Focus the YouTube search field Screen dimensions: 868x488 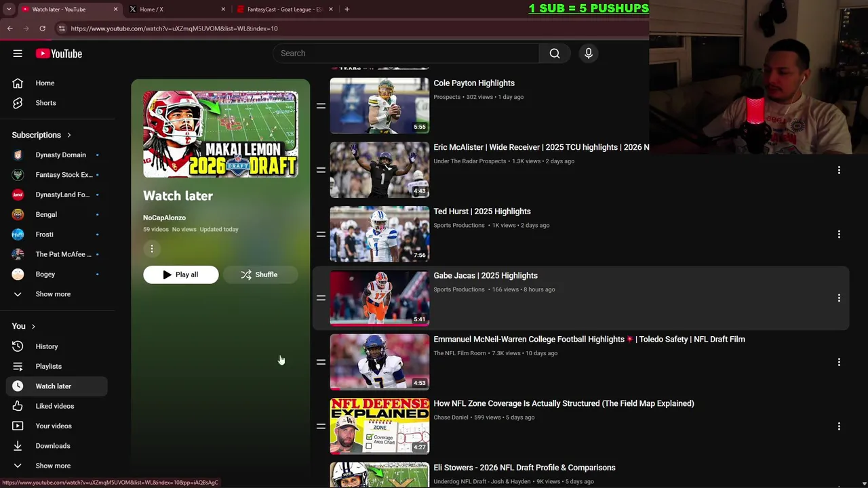pyautogui.click(x=406, y=53)
